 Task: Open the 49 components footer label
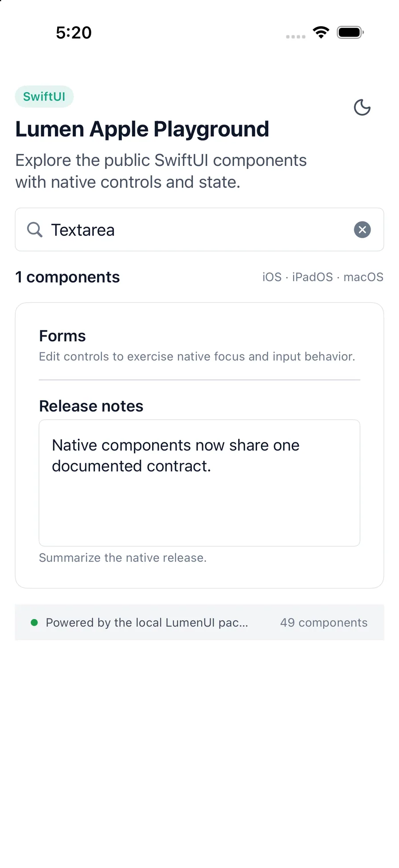324,623
